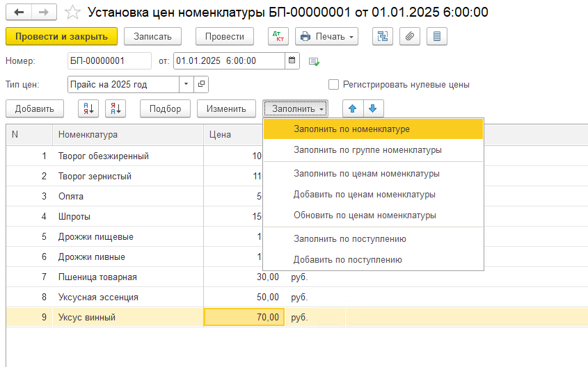
Task: Click the Изменить button
Action: [226, 108]
